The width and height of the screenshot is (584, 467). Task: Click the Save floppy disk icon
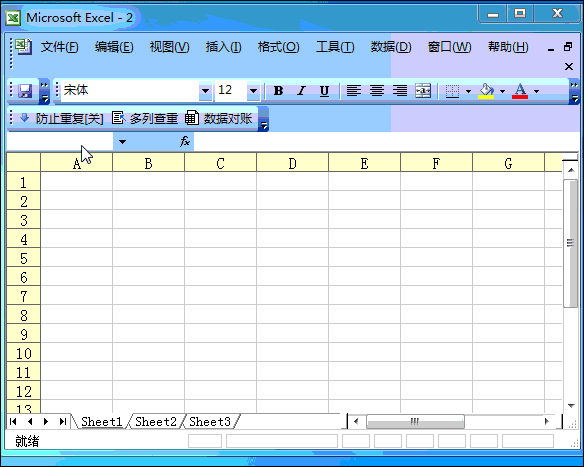pyautogui.click(x=25, y=90)
